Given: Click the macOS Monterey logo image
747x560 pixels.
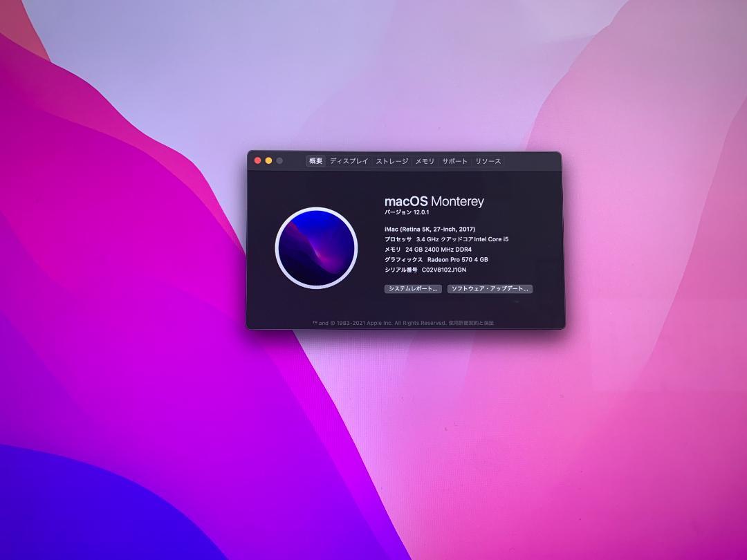Looking at the screenshot, I should pyautogui.click(x=316, y=248).
